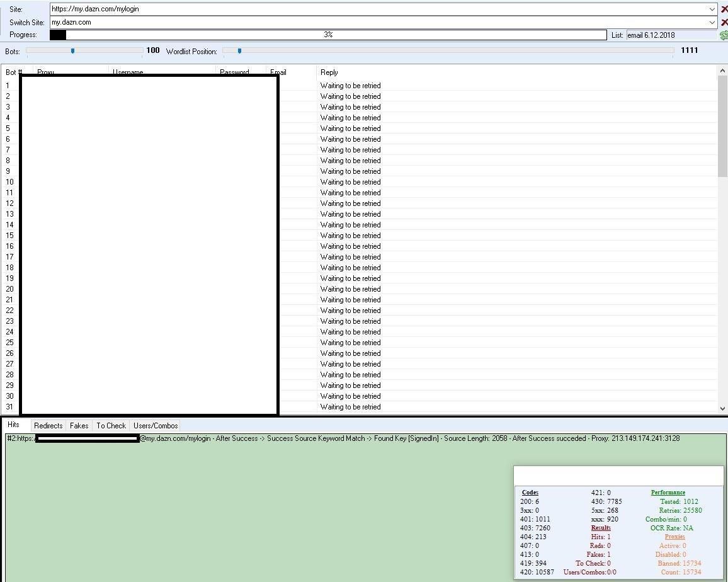The width and height of the screenshot is (728, 582).
Task: Click the bot list scroll up arrow
Action: tap(722, 71)
